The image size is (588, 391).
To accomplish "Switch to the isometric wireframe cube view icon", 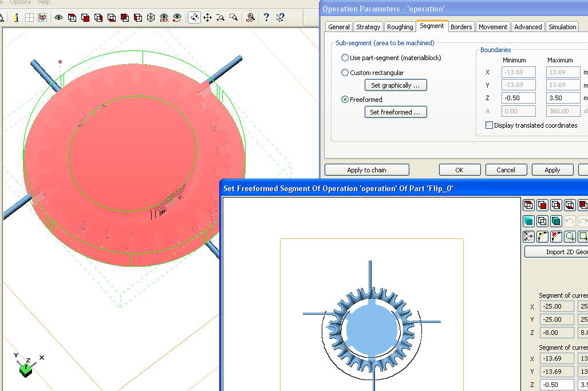I will 151,18.
